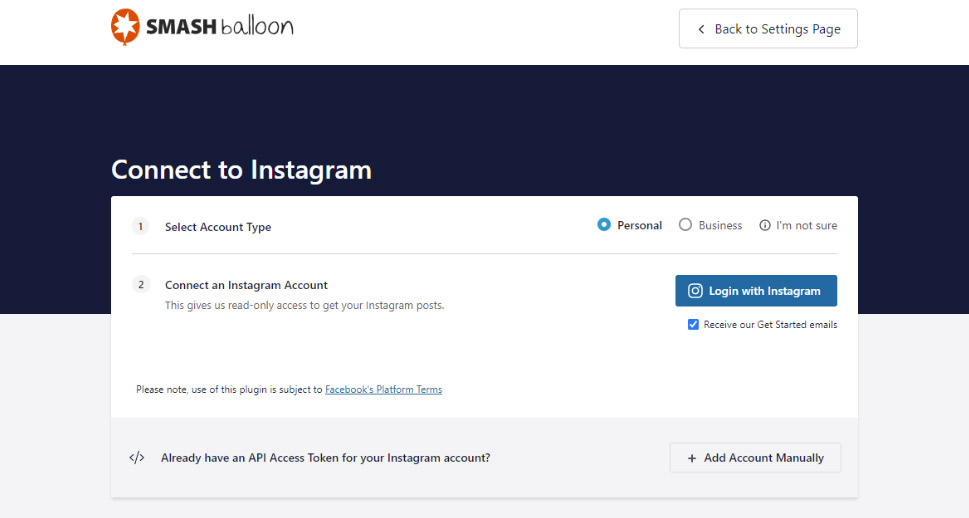969x518 pixels.
Task: Click 'Already have an API Access Token' text
Action: [x=326, y=458]
